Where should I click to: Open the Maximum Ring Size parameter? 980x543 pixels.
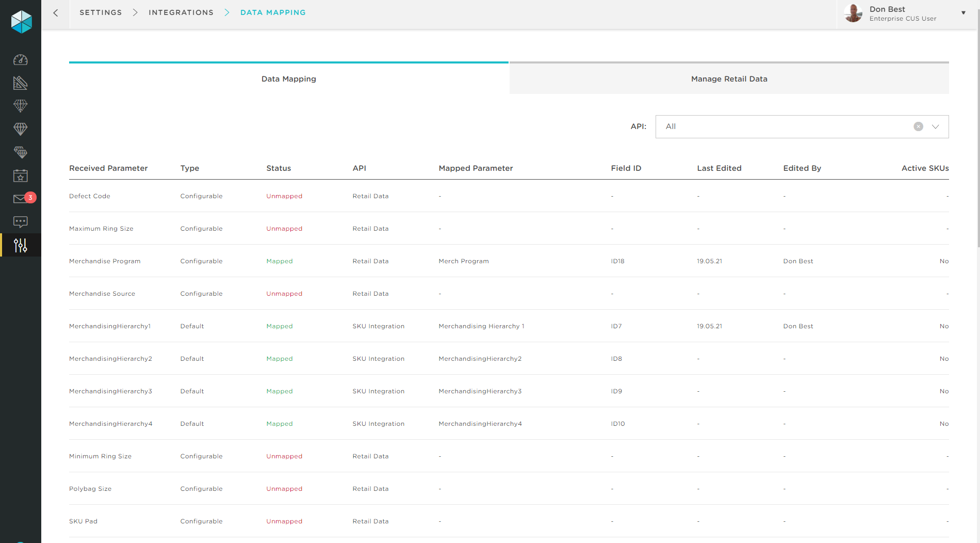101,229
